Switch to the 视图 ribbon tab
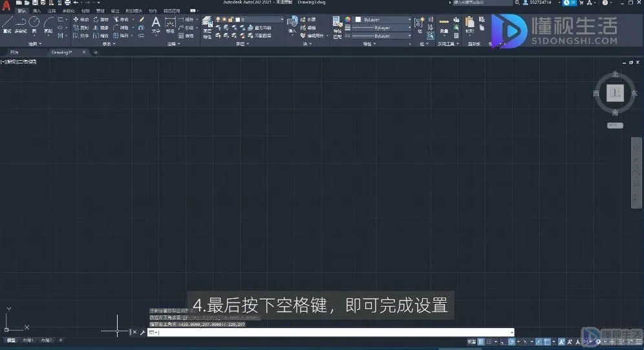The image size is (644, 350). [85, 11]
